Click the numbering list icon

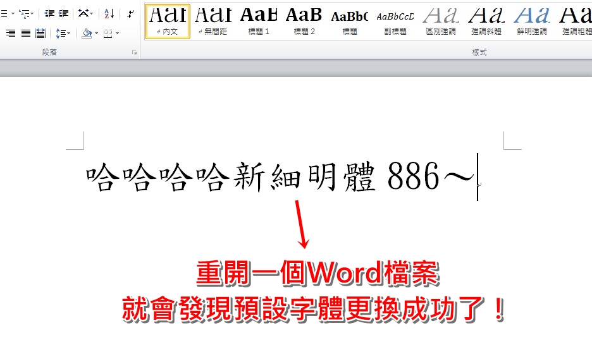pyautogui.click(x=4, y=14)
